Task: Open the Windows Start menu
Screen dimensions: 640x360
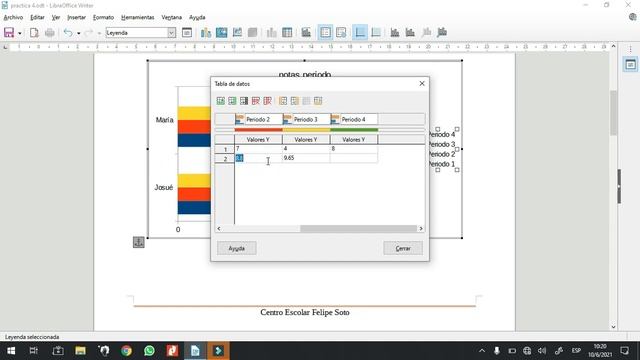Action: pos(11,351)
